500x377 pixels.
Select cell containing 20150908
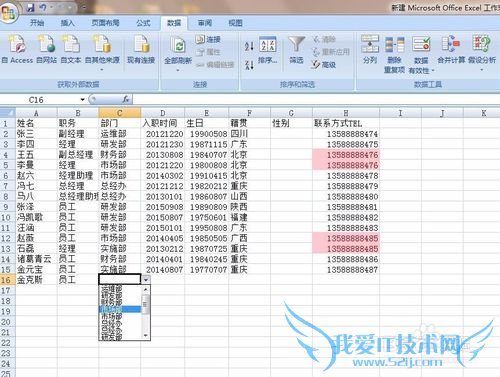pyautogui.click(x=163, y=207)
